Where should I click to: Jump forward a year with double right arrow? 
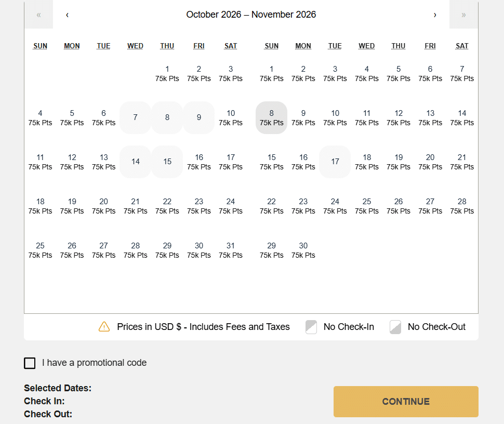pos(463,15)
